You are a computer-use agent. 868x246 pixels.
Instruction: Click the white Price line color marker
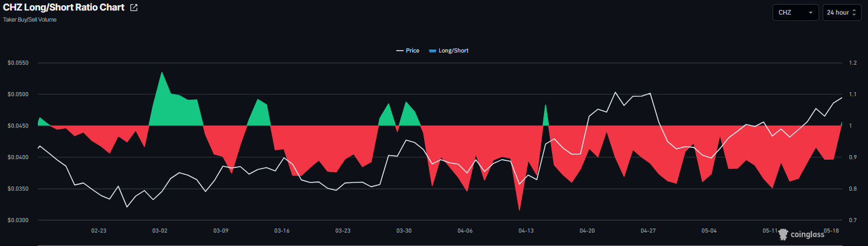pos(400,51)
